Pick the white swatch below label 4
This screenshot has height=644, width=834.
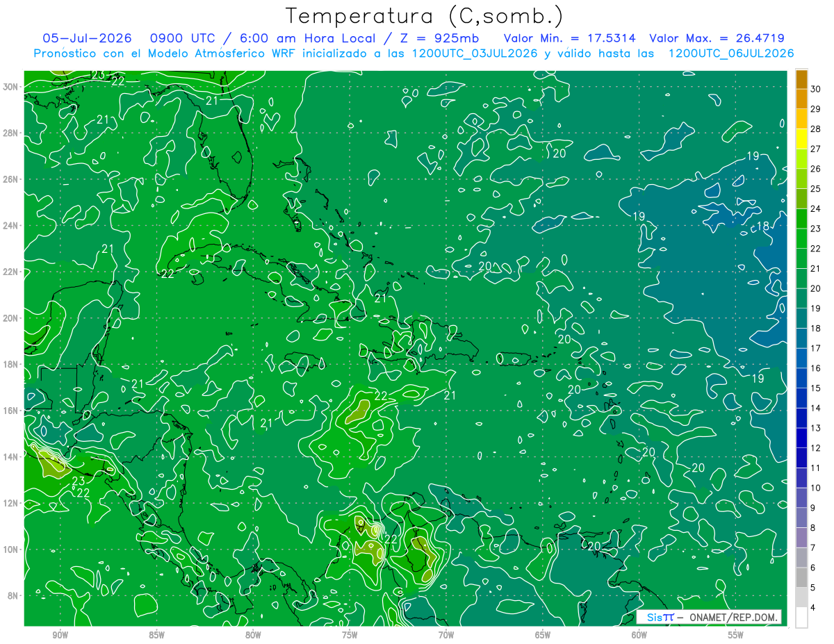[x=801, y=618]
